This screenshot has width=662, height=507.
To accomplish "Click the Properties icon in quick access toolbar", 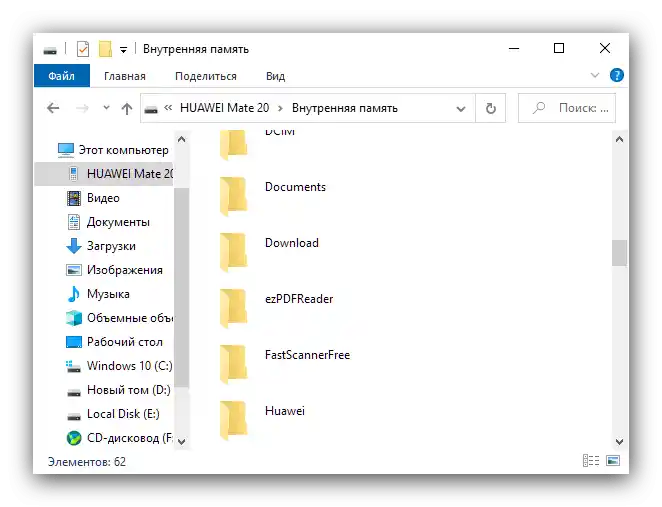I will (83, 49).
